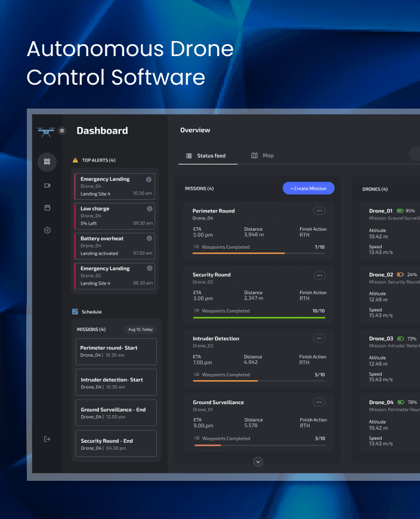The image size is (420, 519).
Task: Click Drone_03 battery icon
Action: 400,339
